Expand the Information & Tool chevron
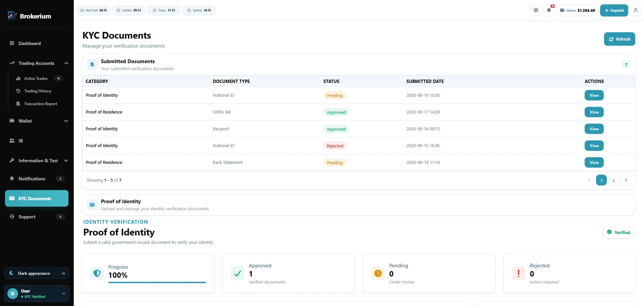Screen dimensions: 644x306 (x=66, y=161)
